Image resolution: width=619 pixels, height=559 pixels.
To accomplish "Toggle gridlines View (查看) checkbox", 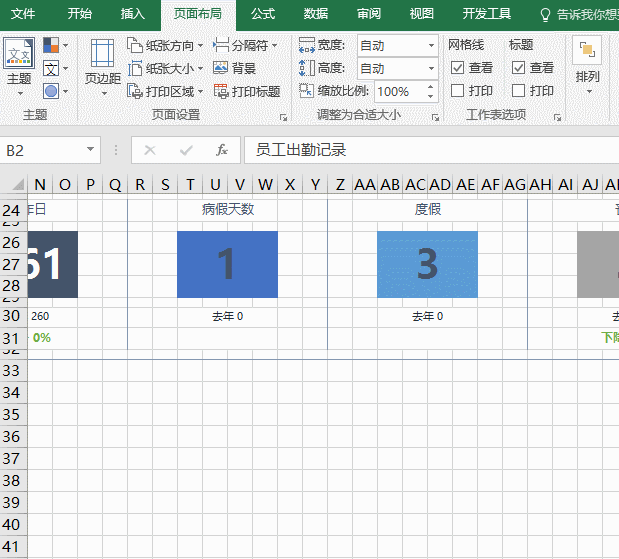I will tap(458, 68).
